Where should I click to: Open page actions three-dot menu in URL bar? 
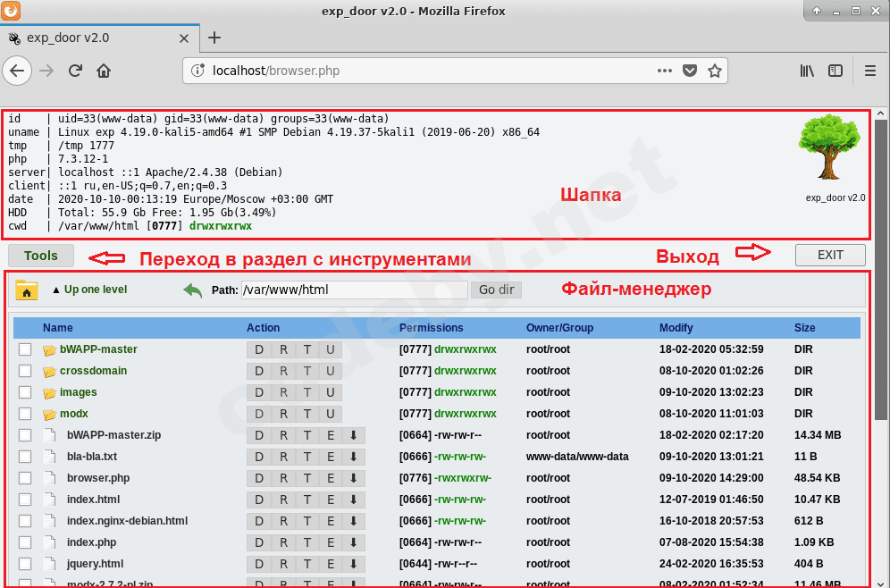pyautogui.click(x=664, y=71)
